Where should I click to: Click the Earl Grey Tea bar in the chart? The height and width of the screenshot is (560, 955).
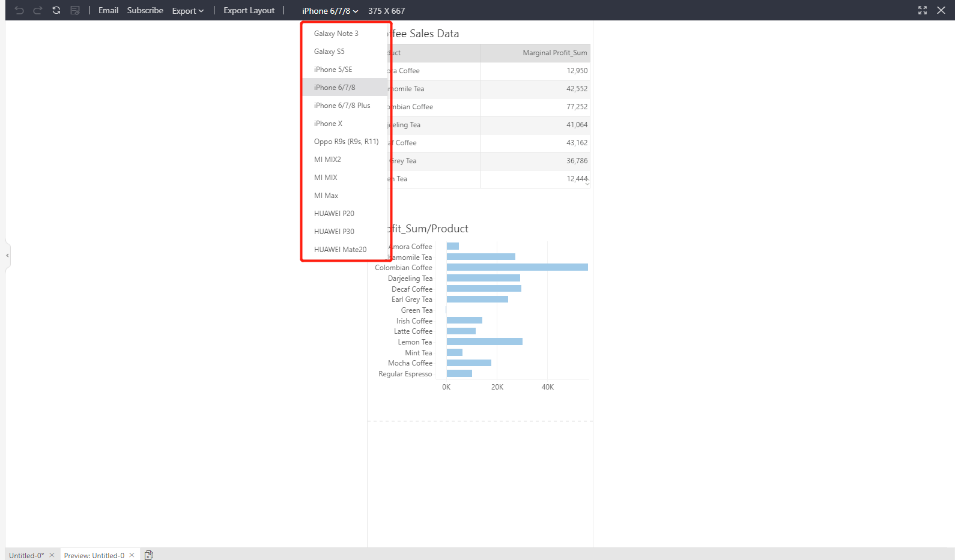[477, 299]
